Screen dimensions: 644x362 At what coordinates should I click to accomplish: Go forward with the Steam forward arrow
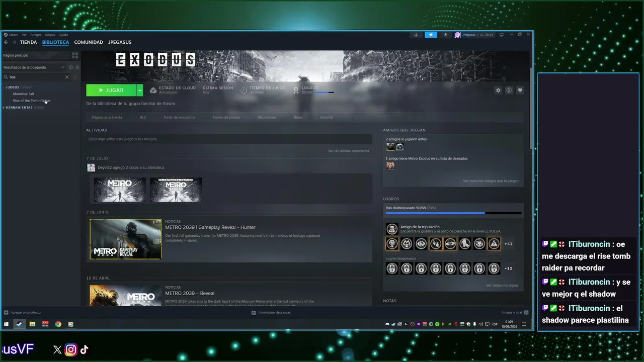pos(14,42)
